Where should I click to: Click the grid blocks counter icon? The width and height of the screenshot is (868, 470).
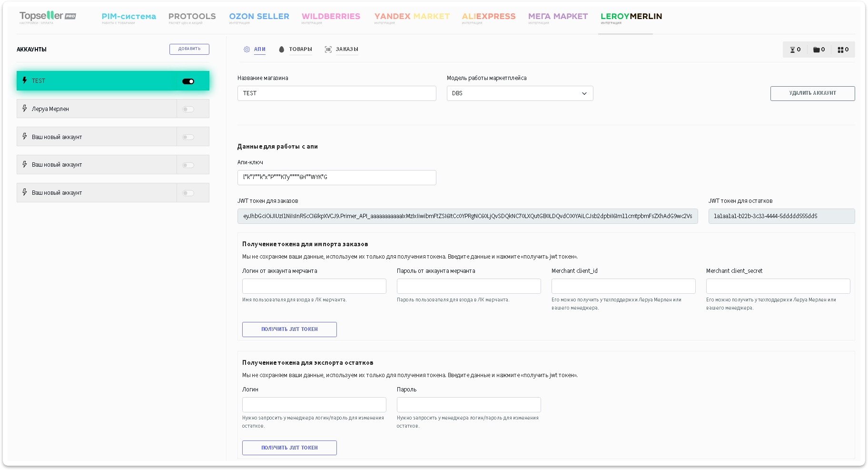840,50
